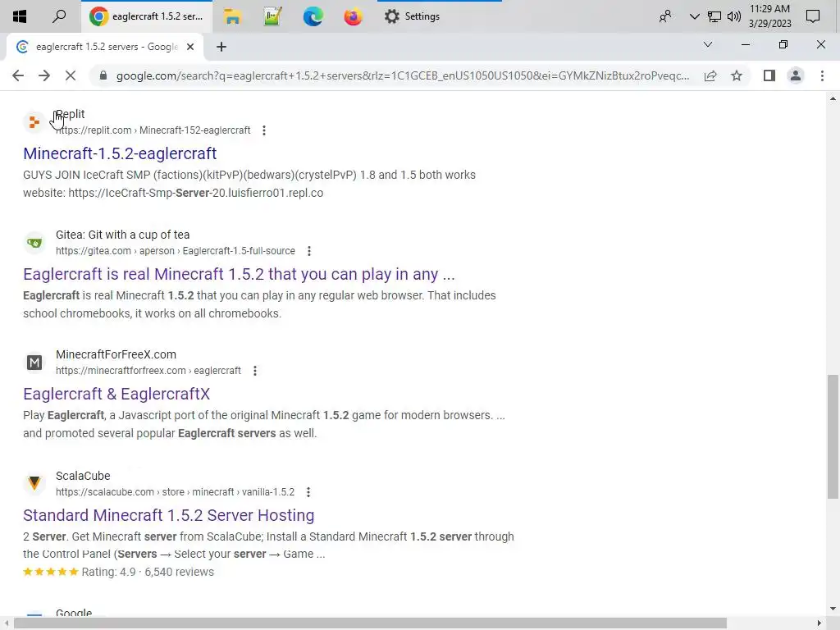Image resolution: width=840 pixels, height=630 pixels.
Task: Launch the Notepad++ taskbar icon
Action: coord(272,16)
